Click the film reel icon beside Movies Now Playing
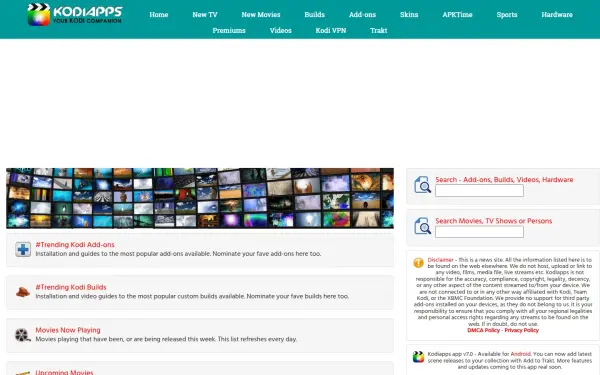Image resolution: width=600 pixels, height=375 pixels. tap(23, 335)
